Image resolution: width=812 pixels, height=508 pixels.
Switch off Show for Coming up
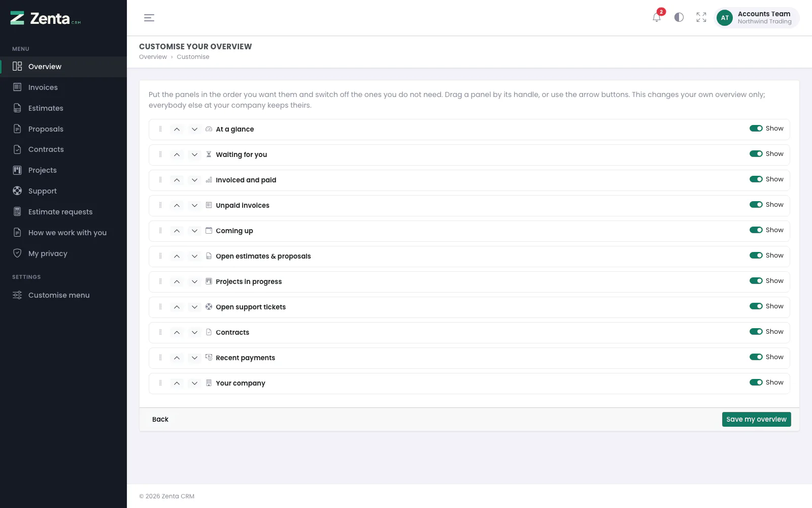point(756,230)
